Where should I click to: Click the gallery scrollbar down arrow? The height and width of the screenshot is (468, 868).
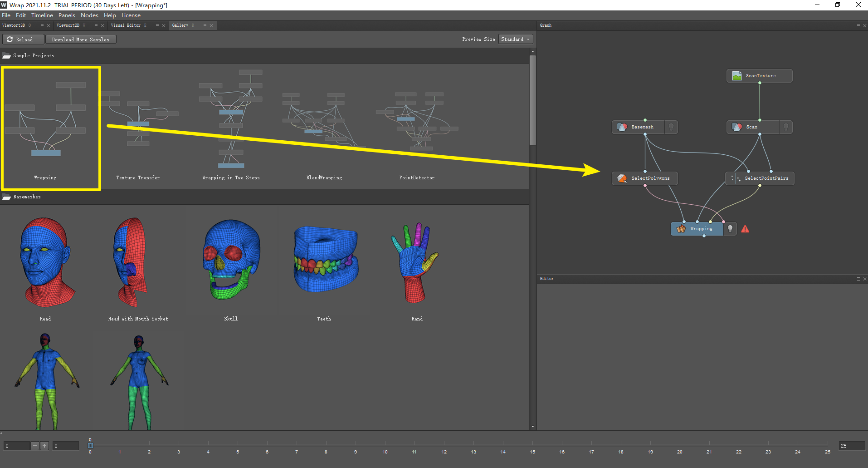(533, 427)
